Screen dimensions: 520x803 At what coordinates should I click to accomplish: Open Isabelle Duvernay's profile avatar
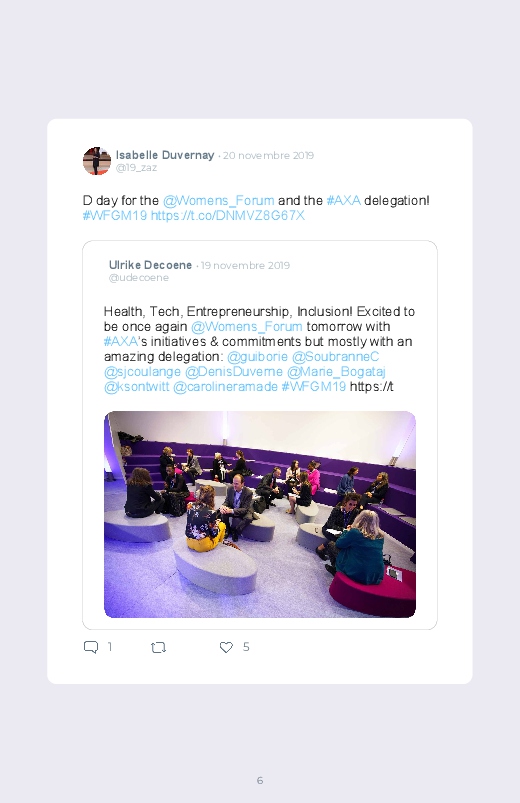tap(97, 161)
